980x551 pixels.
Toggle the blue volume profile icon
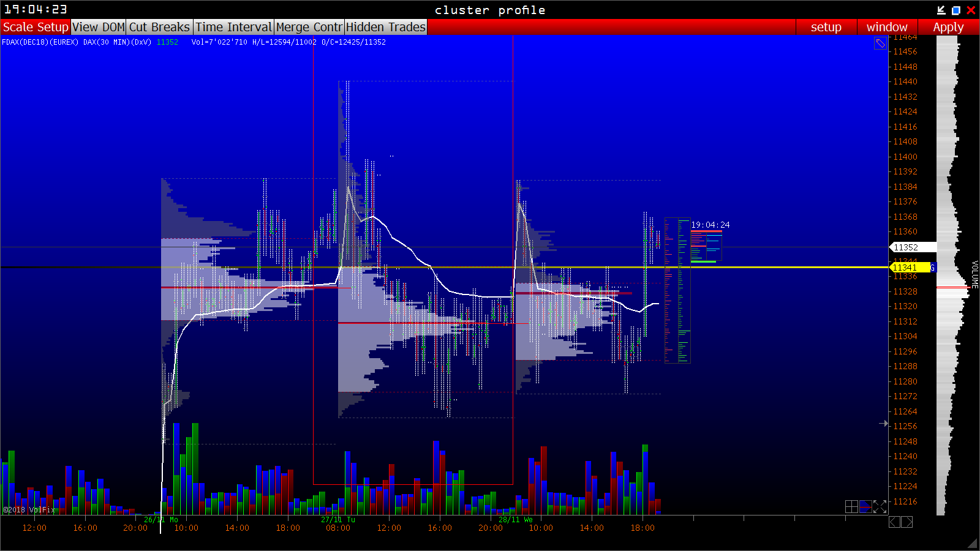(x=865, y=506)
